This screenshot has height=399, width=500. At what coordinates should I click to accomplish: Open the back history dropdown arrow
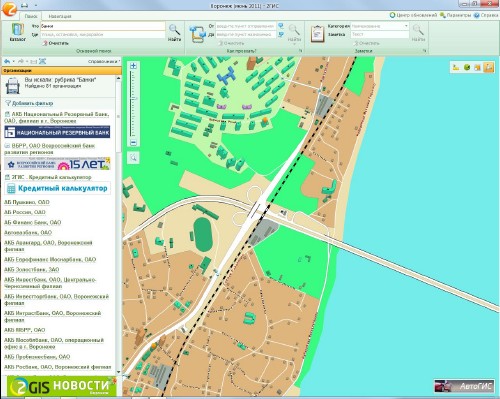coord(14,61)
